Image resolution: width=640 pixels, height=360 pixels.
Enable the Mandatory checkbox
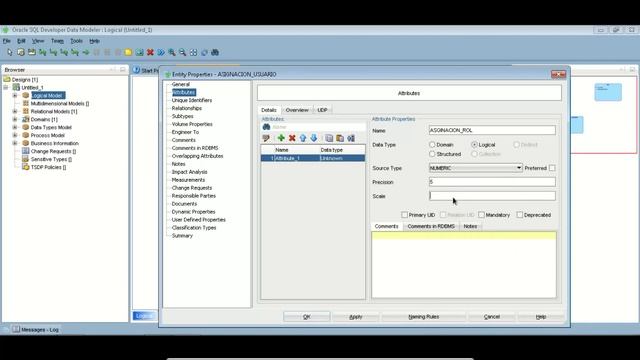481,215
